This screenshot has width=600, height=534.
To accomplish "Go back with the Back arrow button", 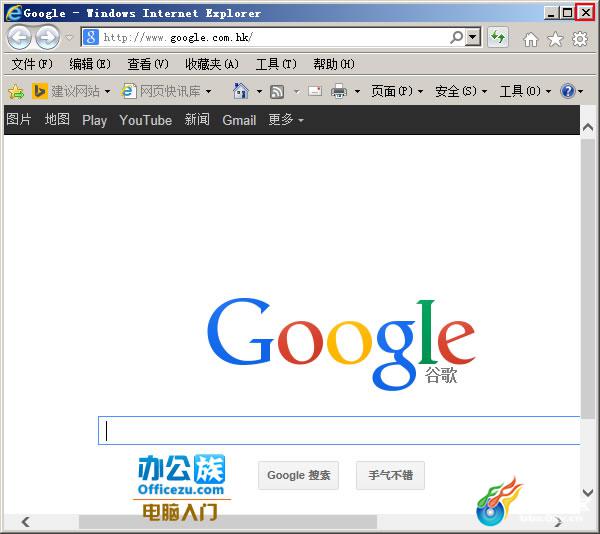I will point(19,37).
